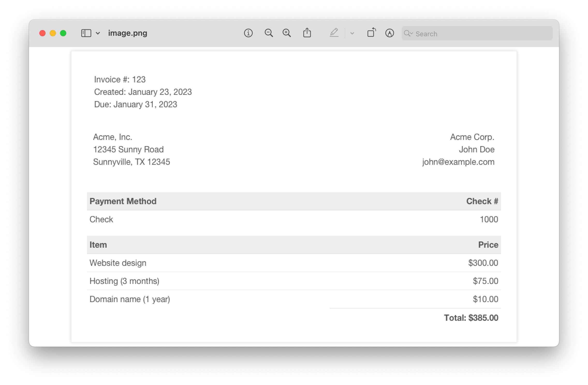Viewport: 588px width, 385px height.
Task: Zoom out using the magnifier minus icon
Action: coord(269,33)
